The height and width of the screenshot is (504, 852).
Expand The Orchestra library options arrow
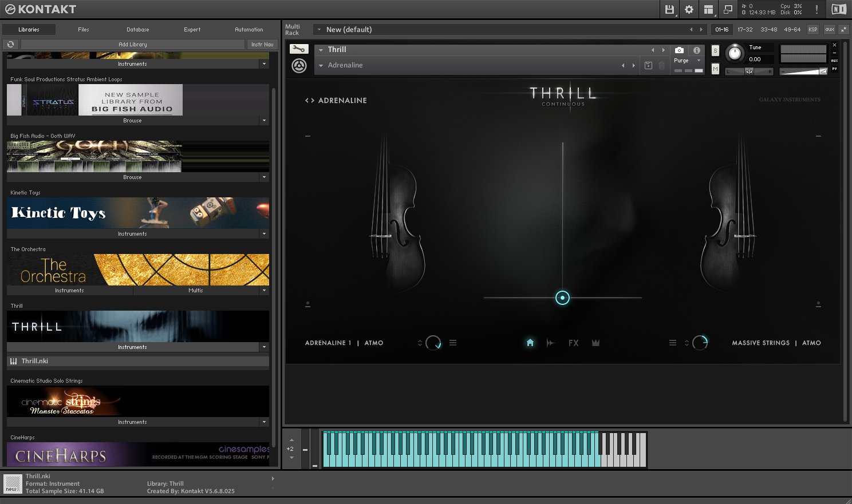tap(264, 291)
